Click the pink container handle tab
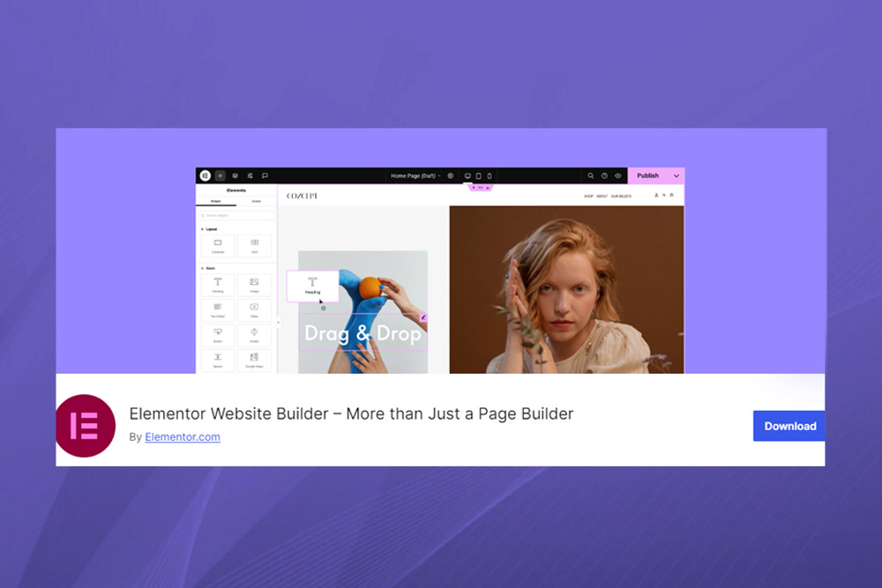 tap(481, 188)
